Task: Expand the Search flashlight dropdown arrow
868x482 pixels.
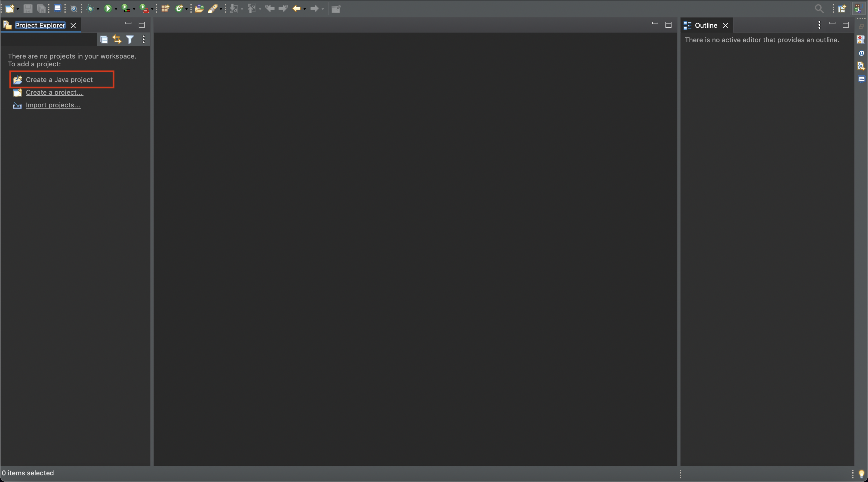Action: [221, 9]
